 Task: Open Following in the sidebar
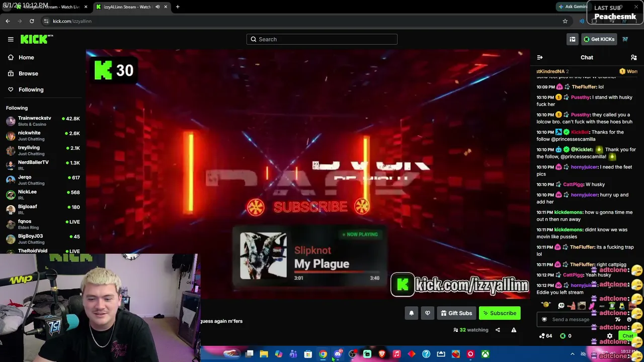click(x=31, y=89)
